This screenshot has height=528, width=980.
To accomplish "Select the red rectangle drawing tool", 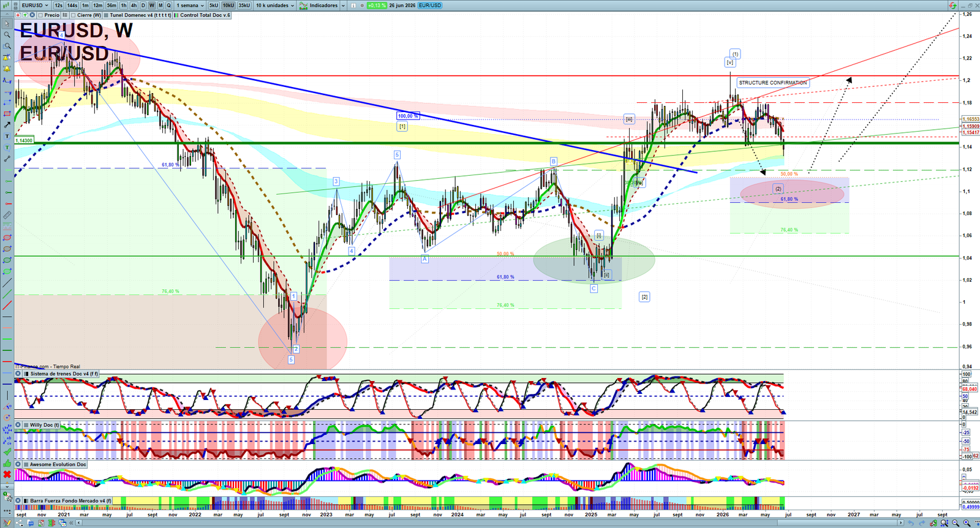I will pos(7,114).
